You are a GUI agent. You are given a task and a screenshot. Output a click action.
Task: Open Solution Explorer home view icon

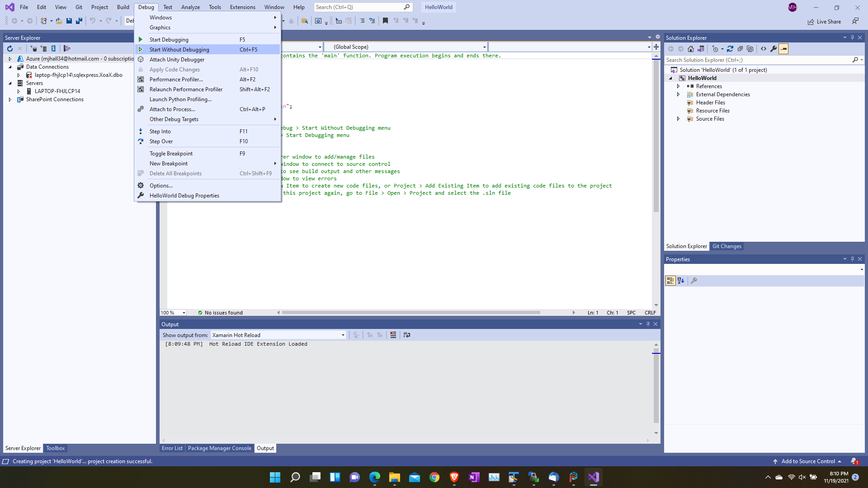(691, 49)
